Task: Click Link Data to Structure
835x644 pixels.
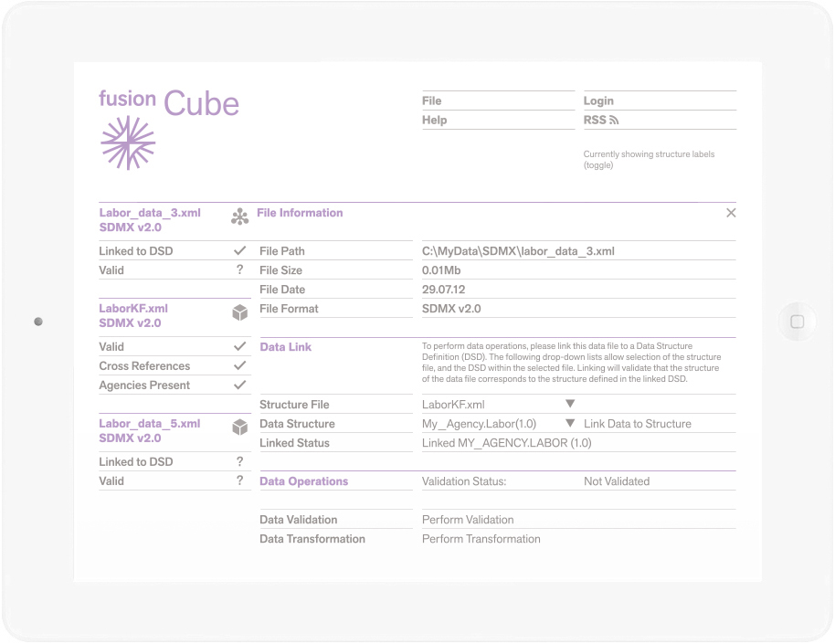Action: [637, 424]
